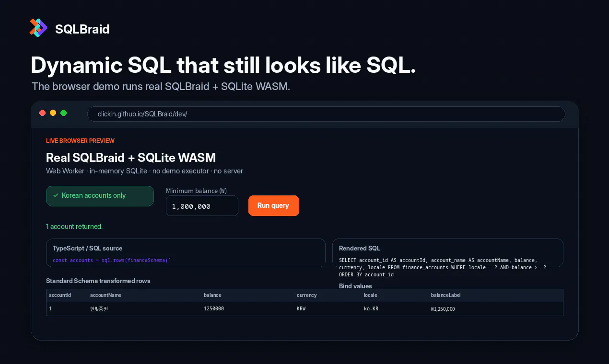Image resolution: width=609 pixels, height=364 pixels.
Task: Click the Web Worker in-memory SQLite subtitle
Action: pos(144,171)
